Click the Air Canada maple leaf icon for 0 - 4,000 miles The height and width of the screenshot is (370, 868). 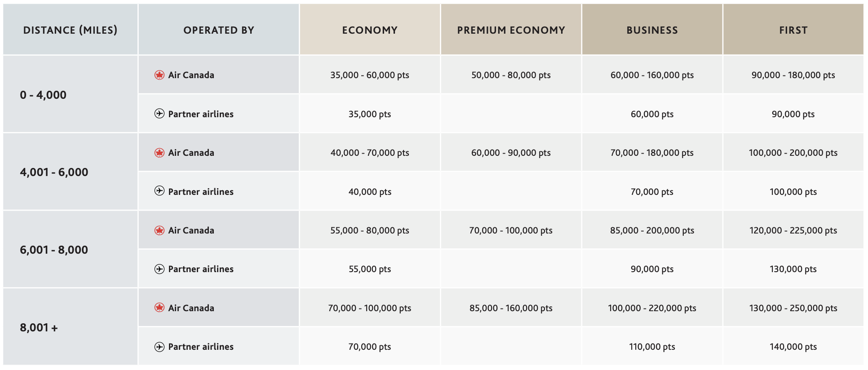tap(159, 75)
